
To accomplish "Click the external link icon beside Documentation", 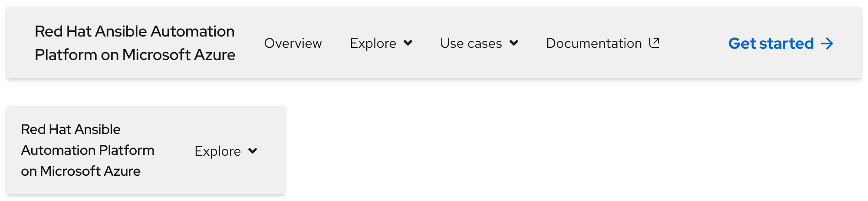I will 654,43.
